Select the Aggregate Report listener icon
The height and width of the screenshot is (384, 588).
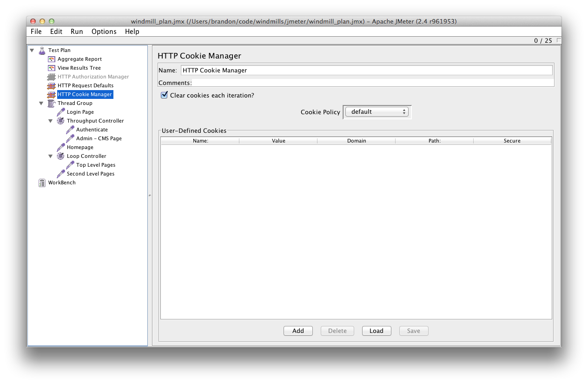click(52, 59)
